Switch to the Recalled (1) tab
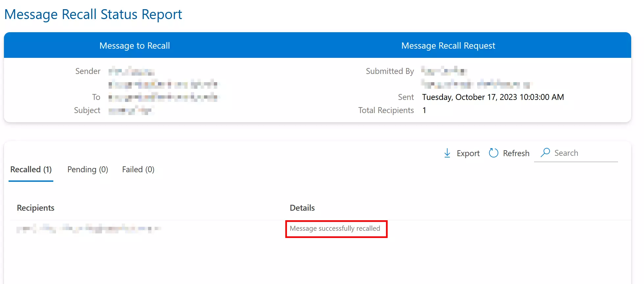The image size is (644, 284). 31,170
